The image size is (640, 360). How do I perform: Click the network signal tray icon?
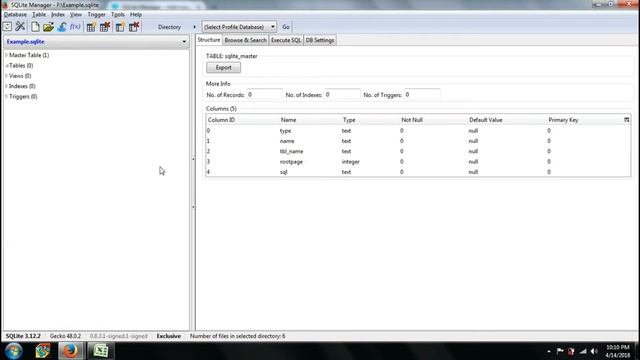click(583, 351)
